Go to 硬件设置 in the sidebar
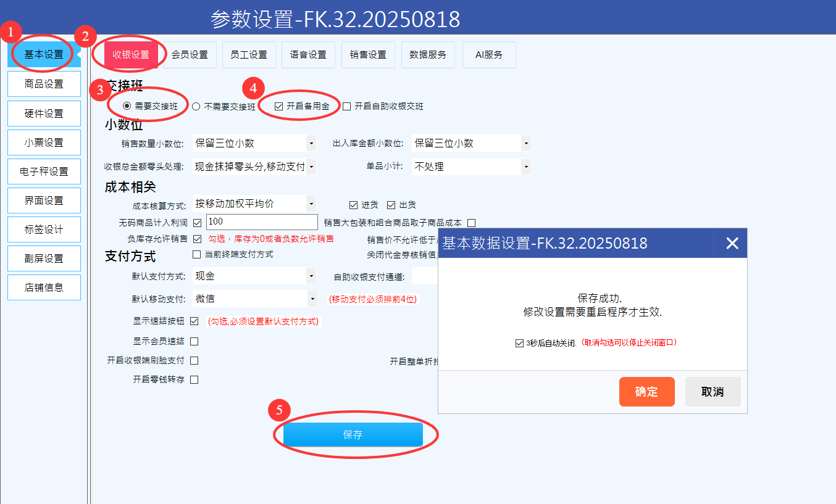 pyautogui.click(x=44, y=114)
